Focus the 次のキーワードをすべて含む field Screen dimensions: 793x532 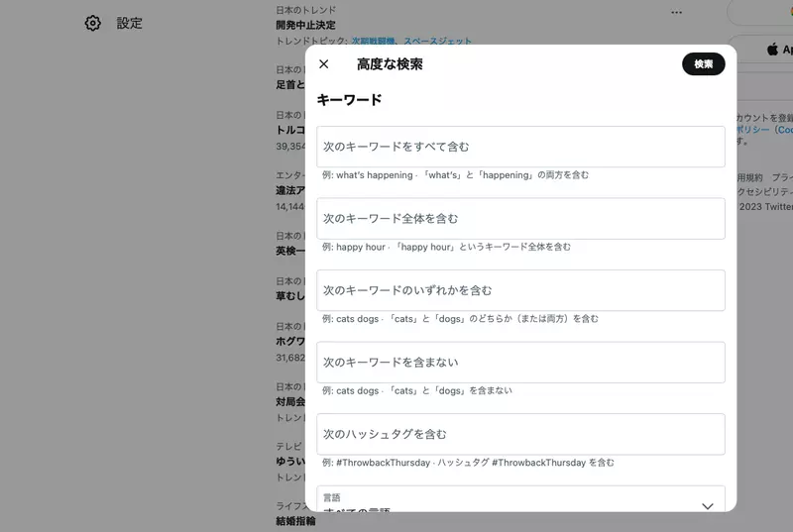tap(520, 147)
